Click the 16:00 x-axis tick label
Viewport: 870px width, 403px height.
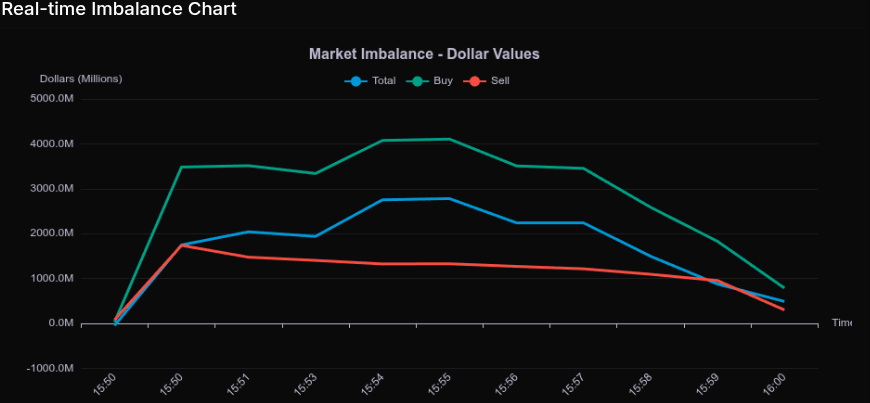pyautogui.click(x=774, y=383)
